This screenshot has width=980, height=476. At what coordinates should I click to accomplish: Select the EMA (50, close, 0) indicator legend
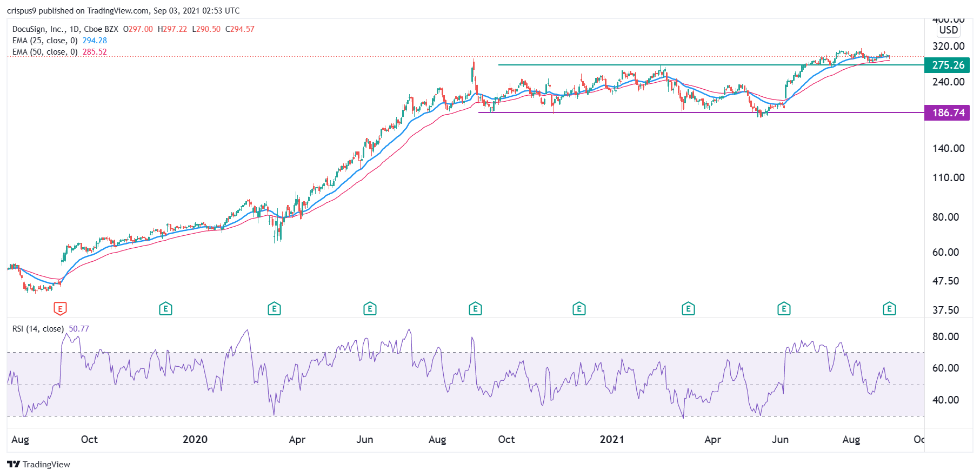[45, 52]
